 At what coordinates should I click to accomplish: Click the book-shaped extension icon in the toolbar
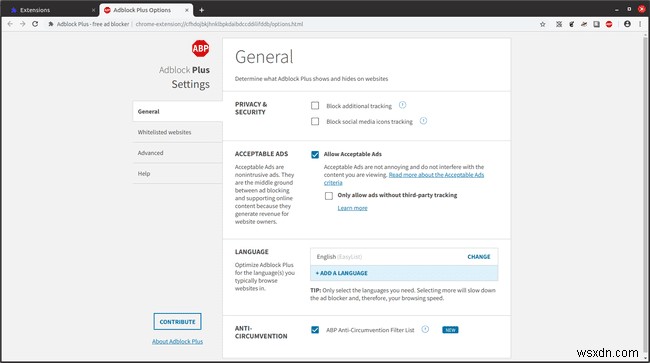[596, 24]
